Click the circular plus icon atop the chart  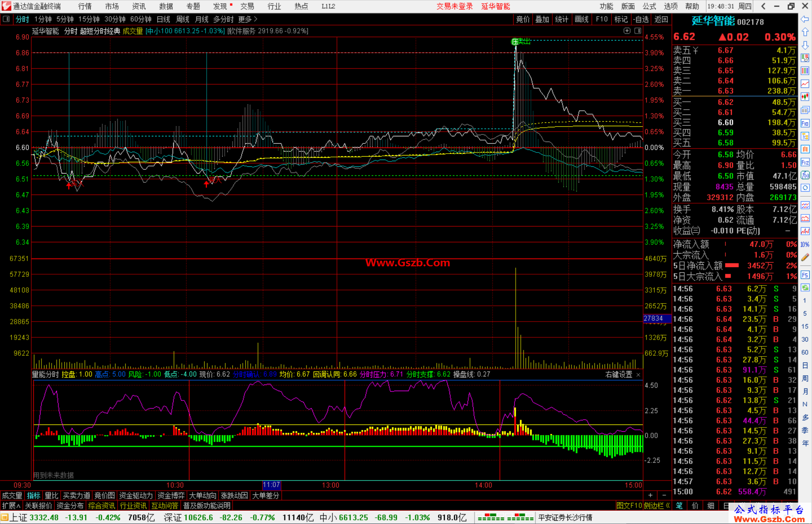[627, 31]
